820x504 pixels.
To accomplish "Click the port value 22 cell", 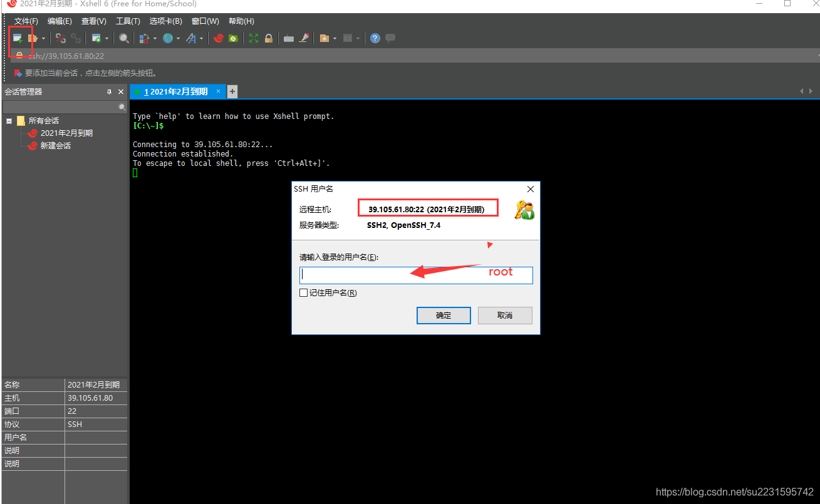I will pyautogui.click(x=96, y=411).
